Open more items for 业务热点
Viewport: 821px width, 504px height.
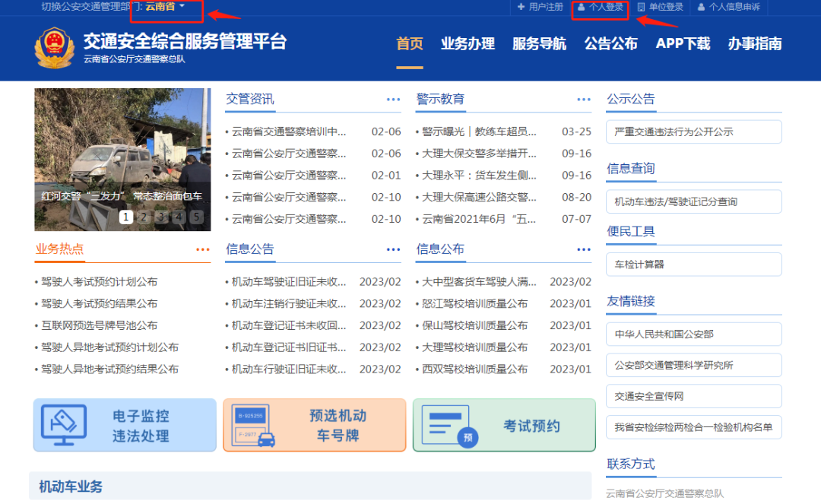203,249
